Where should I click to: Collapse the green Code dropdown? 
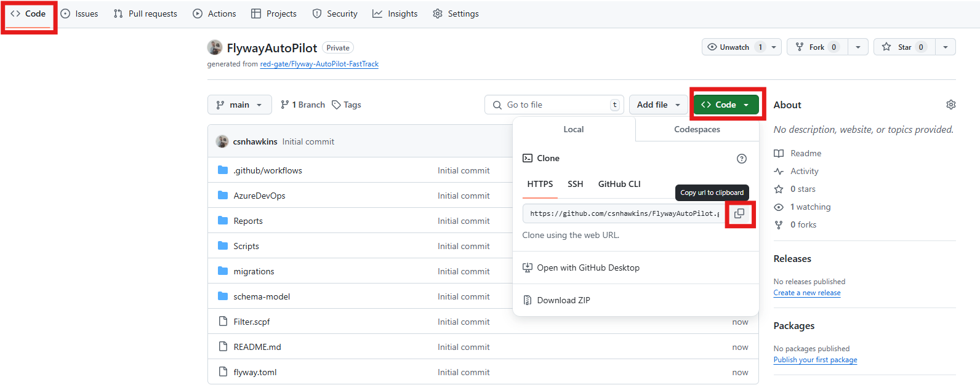(726, 105)
